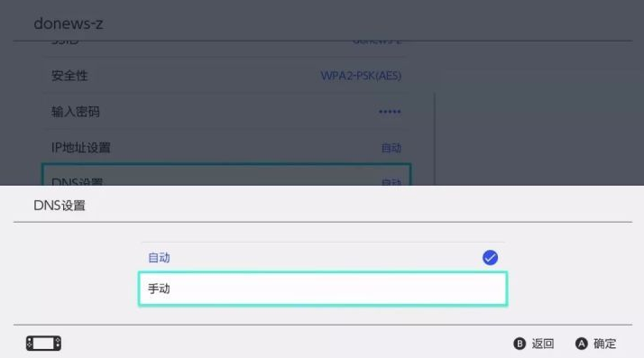Click the WPA2-PSK(AES) security value
The width and height of the screenshot is (644, 358).
click(361, 76)
